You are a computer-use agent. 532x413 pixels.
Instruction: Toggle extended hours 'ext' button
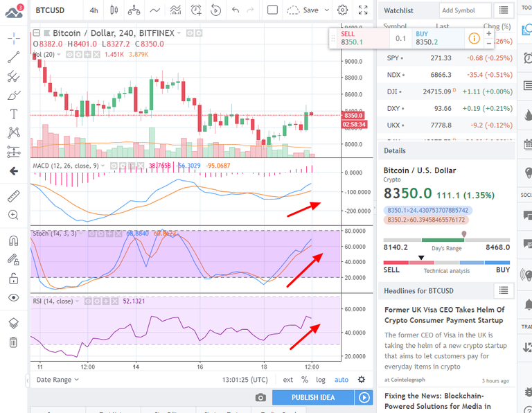pos(287,380)
